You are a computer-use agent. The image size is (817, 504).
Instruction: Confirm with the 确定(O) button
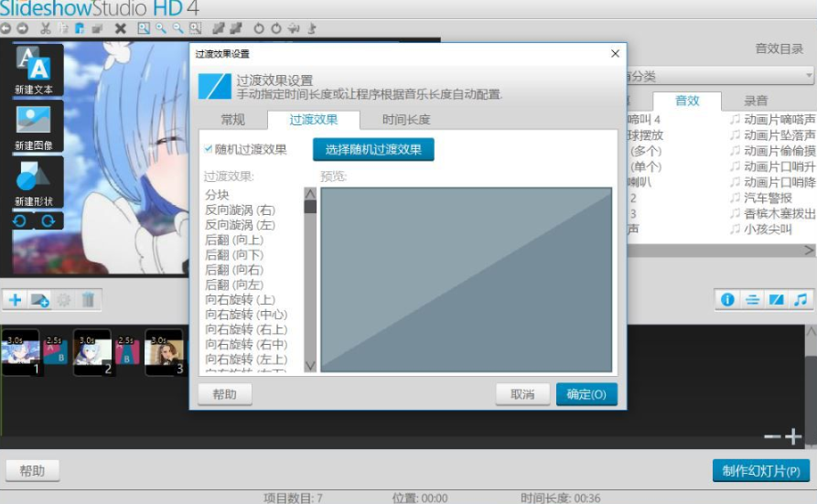pyautogui.click(x=586, y=394)
